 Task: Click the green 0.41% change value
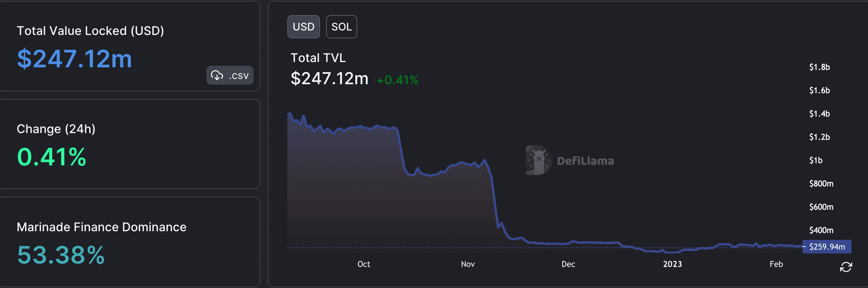pos(52,157)
